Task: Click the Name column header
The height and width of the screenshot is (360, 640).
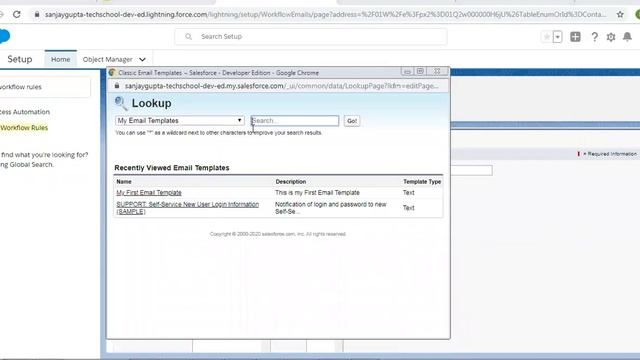Action: (x=124, y=182)
